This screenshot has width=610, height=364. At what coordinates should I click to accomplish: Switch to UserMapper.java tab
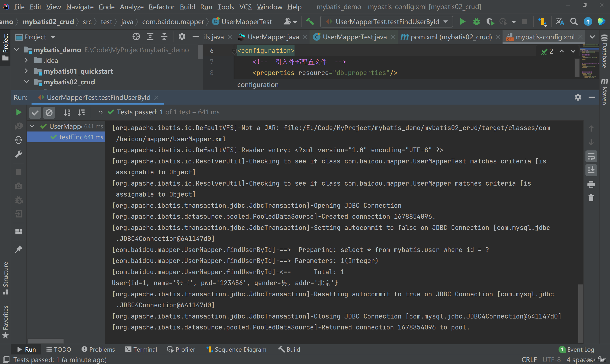click(x=273, y=37)
